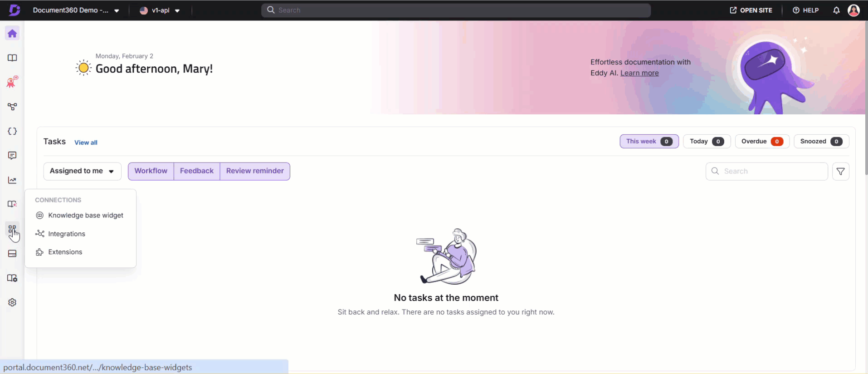Screen dimensions: 868x374
Task: Open the notifications bell icon
Action: 836,10
